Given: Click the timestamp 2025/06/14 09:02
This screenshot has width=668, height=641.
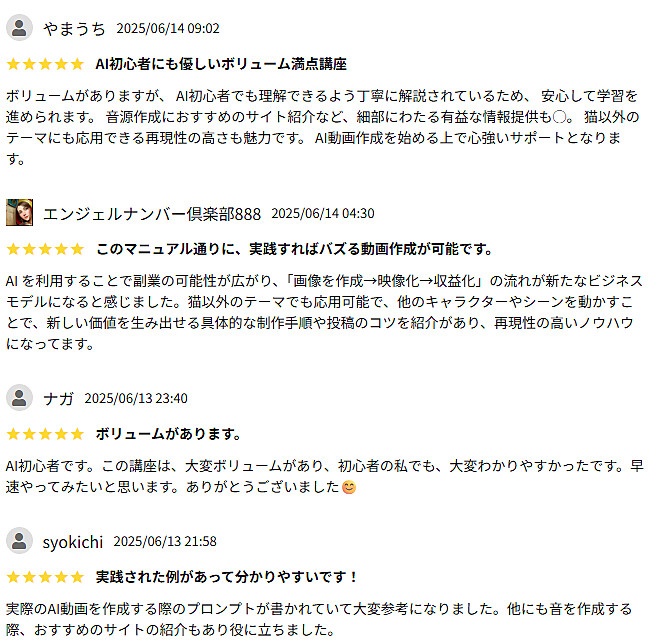Looking at the screenshot, I should tap(168, 28).
